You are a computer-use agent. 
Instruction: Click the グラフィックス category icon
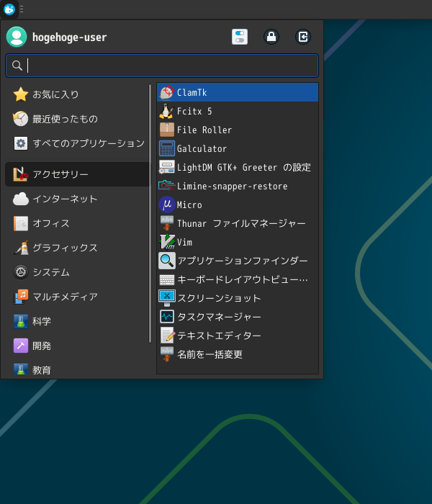pos(21,248)
